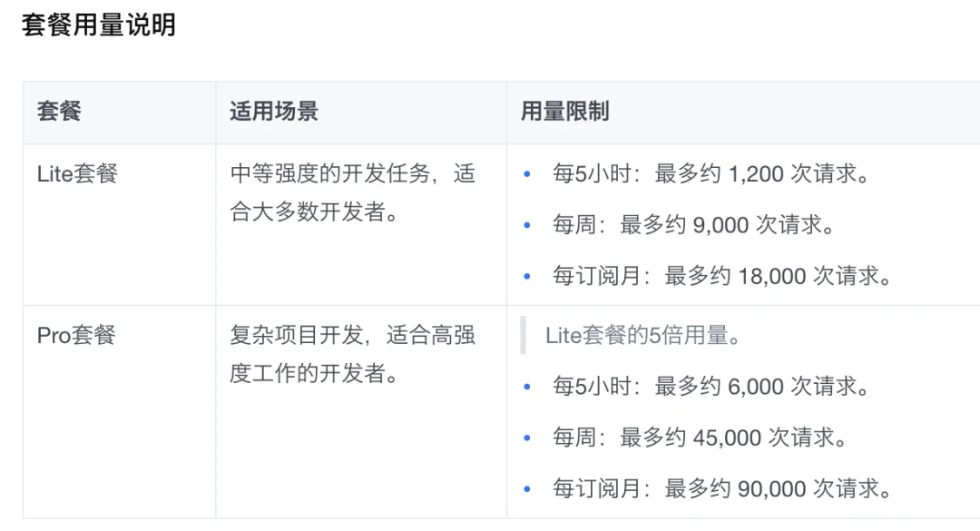
Task: 点击Pro套餐第一条项目符号圆点
Action: tap(529, 386)
